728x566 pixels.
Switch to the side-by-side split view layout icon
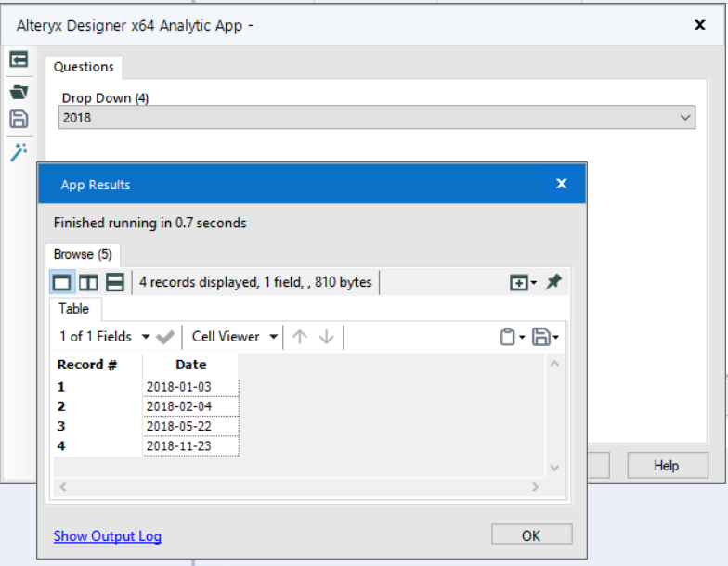click(x=88, y=282)
